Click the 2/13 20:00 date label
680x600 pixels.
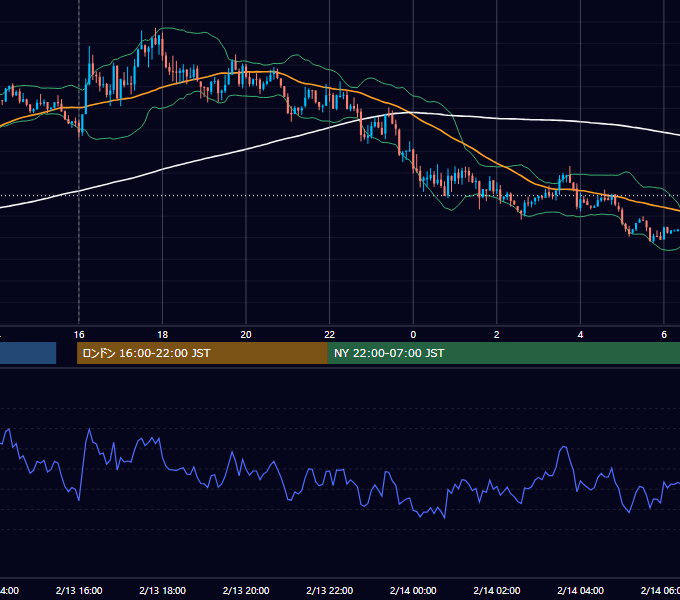246,590
